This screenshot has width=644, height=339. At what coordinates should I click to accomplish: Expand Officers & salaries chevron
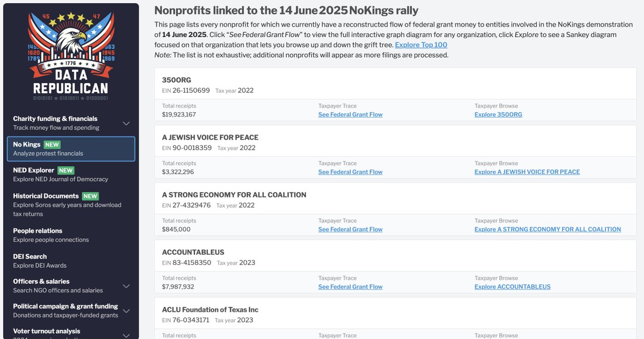127,286
